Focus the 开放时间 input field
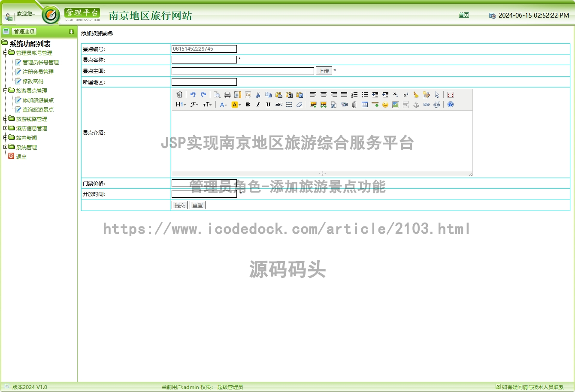 point(204,194)
